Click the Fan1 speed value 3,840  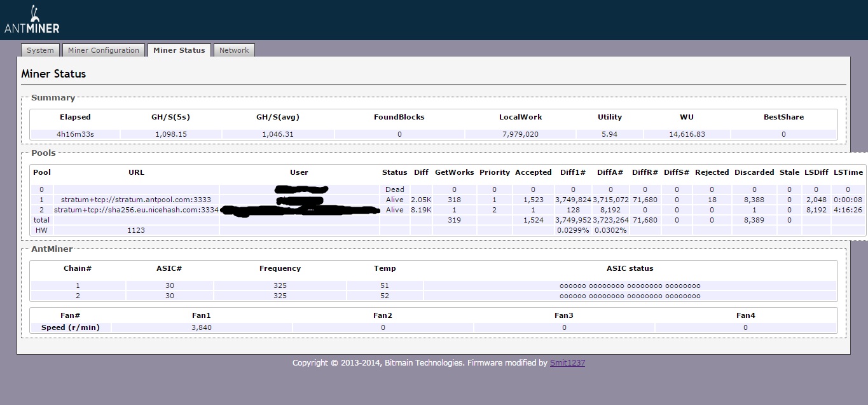[x=202, y=327]
